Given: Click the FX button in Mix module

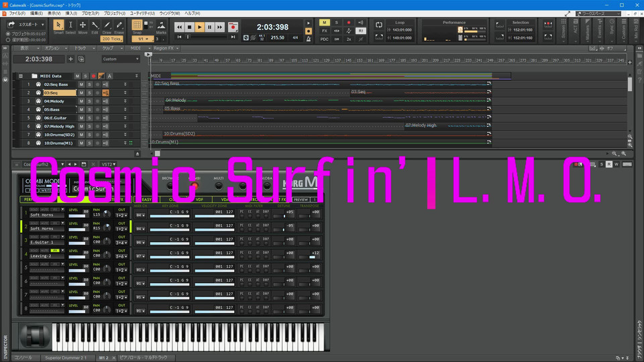Looking at the screenshot, I should pyautogui.click(x=325, y=31).
